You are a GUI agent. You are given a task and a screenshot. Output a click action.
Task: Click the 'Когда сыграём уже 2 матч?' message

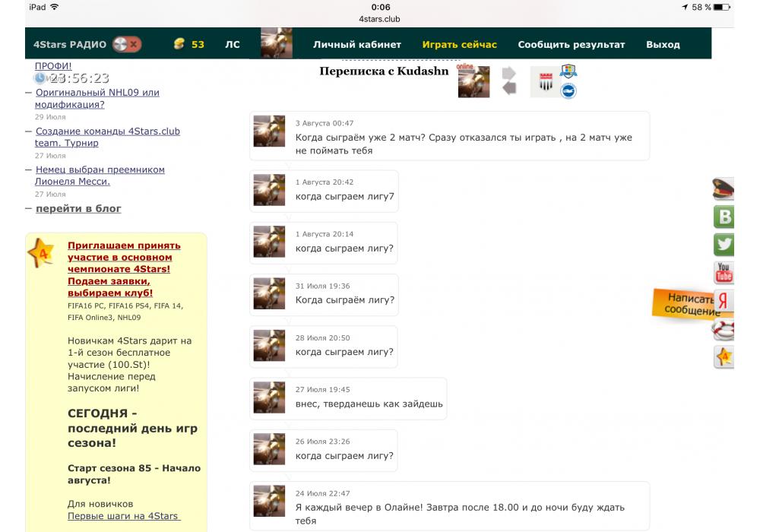click(464, 144)
